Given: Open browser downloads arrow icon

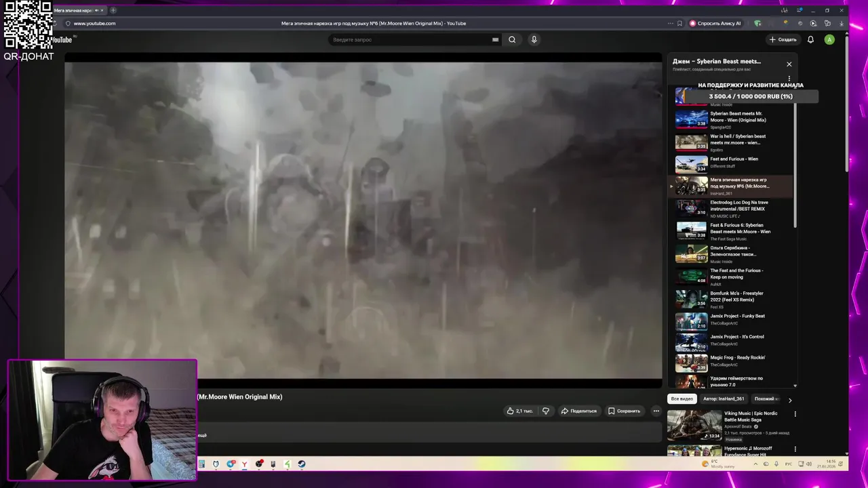Looking at the screenshot, I should point(842,23).
